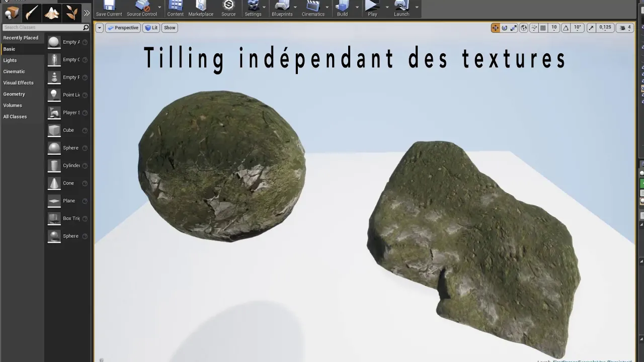Expand the Play options dropdown arrow
644x362 pixels.
pos(387,7)
